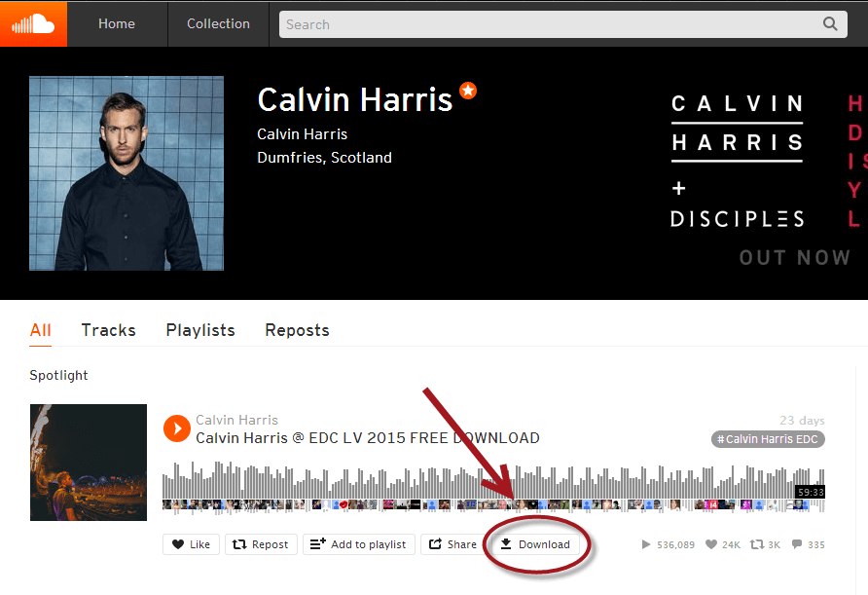
Task: Open Calvin Harris artist link above track title
Action: click(x=236, y=420)
